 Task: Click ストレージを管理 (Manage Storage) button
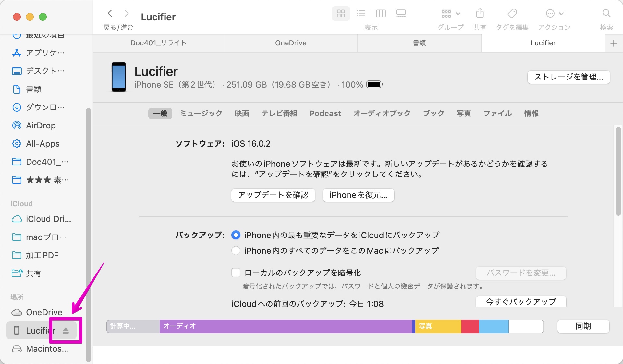(x=568, y=77)
